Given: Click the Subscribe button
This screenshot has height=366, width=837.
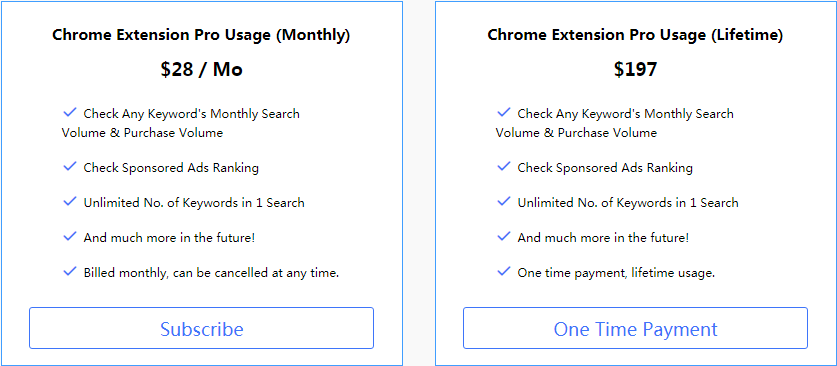Looking at the screenshot, I should click(201, 328).
